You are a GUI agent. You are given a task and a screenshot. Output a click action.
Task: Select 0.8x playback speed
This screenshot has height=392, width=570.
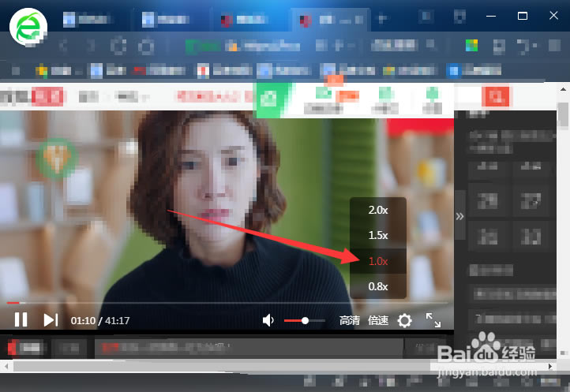click(x=378, y=286)
